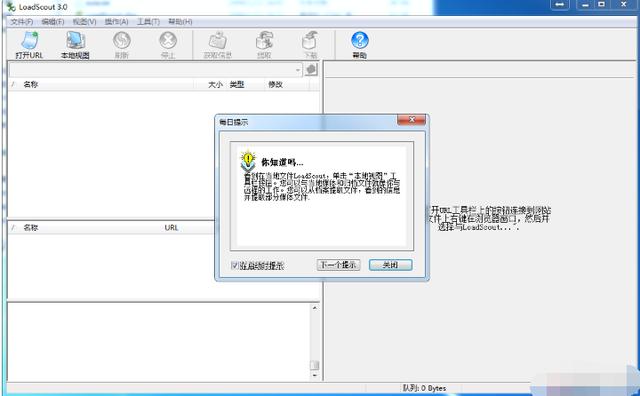Click the log panel scrollbar up arrow

tap(314, 308)
